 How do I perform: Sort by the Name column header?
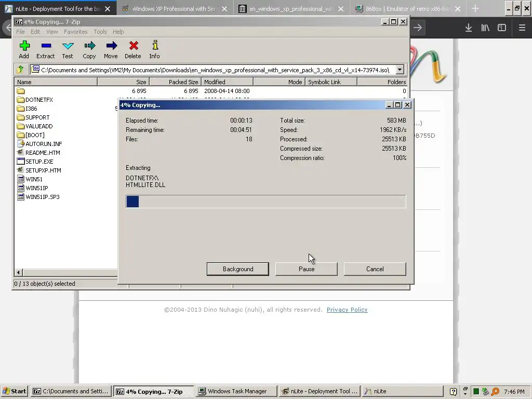[56, 82]
